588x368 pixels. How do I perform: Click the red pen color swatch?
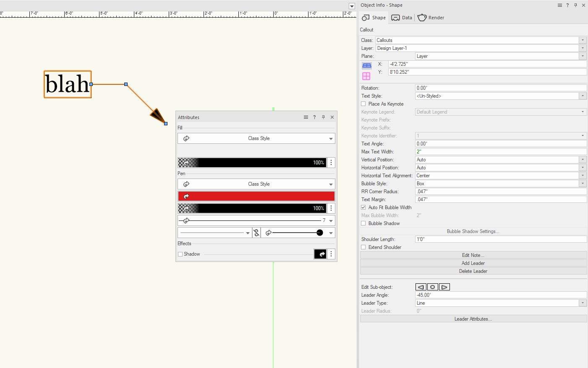pos(256,196)
